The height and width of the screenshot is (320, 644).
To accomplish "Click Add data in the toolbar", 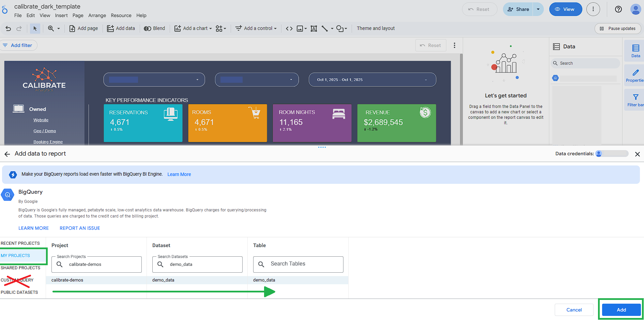I will point(121,29).
